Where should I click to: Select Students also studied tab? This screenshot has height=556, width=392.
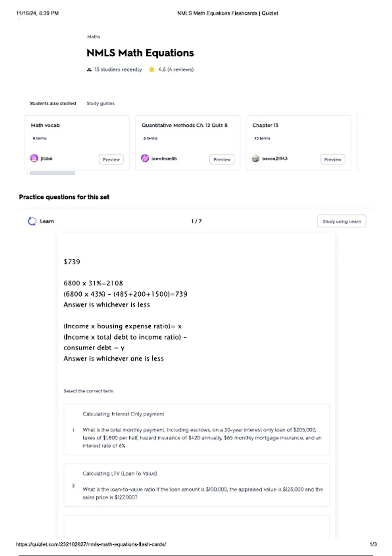53,104
